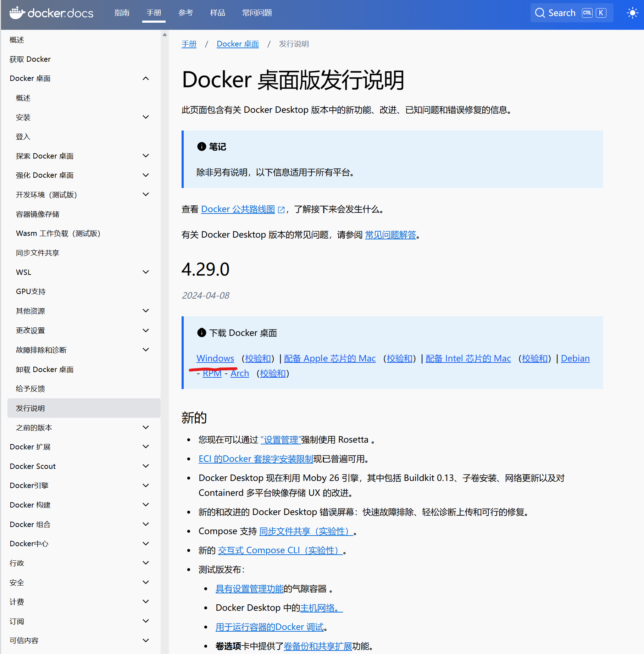Click the Arch download link
644x654 pixels.
(240, 373)
